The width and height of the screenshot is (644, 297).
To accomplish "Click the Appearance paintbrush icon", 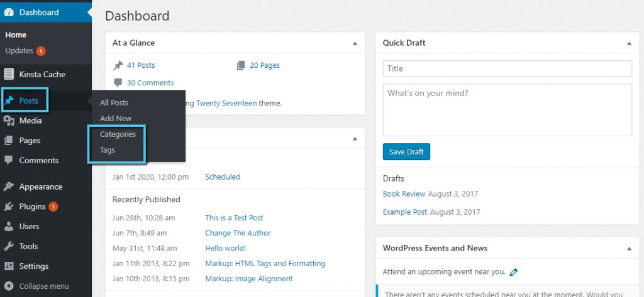I will (x=9, y=186).
